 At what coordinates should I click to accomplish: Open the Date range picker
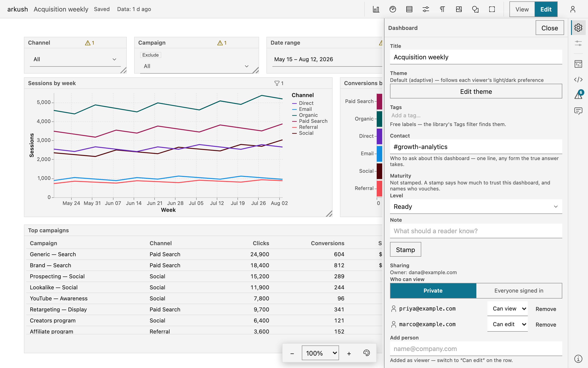tap(327, 59)
